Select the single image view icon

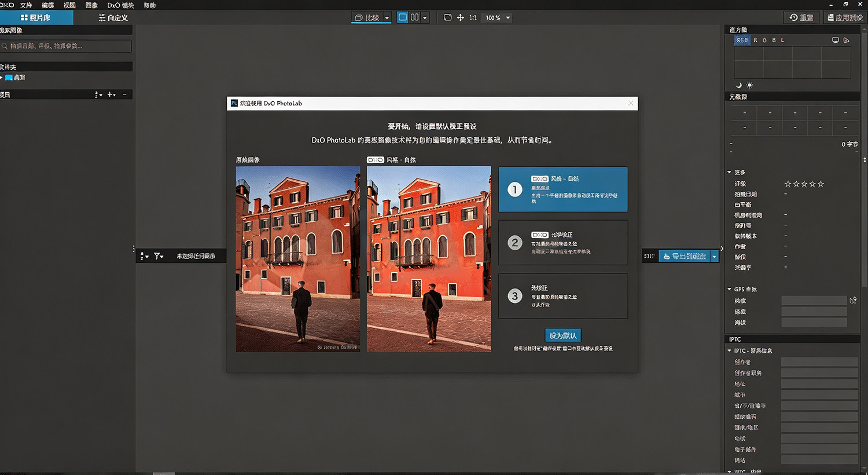(x=403, y=17)
